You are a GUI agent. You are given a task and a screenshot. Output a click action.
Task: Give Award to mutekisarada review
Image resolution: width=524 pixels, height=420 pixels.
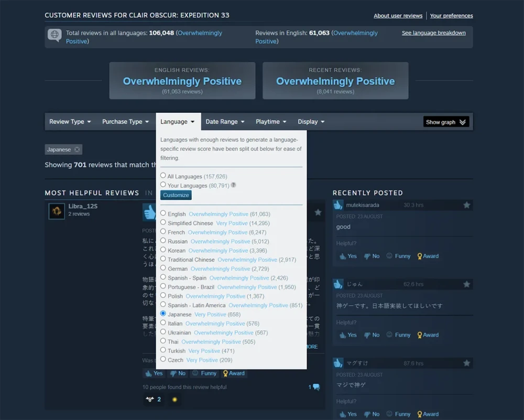tap(428, 256)
